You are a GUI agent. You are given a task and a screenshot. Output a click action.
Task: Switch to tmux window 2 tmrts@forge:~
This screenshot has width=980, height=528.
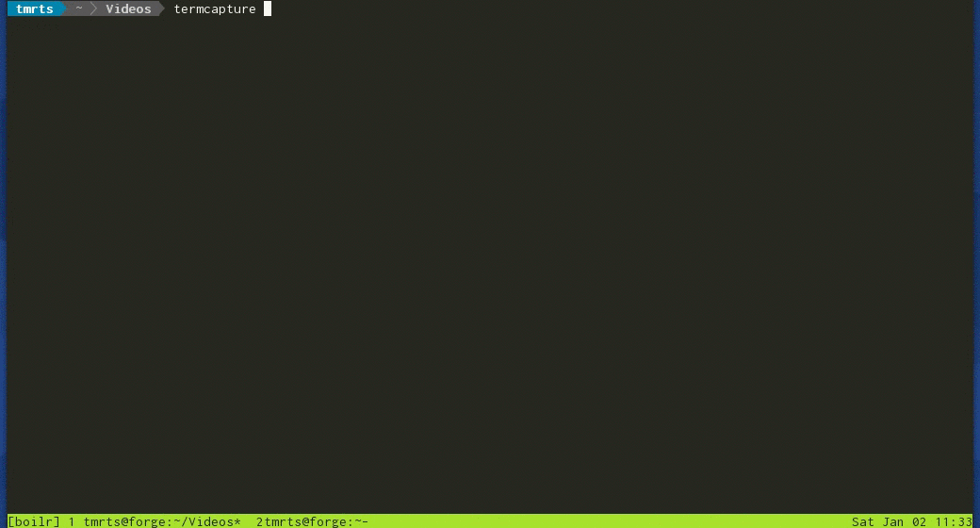pos(308,521)
